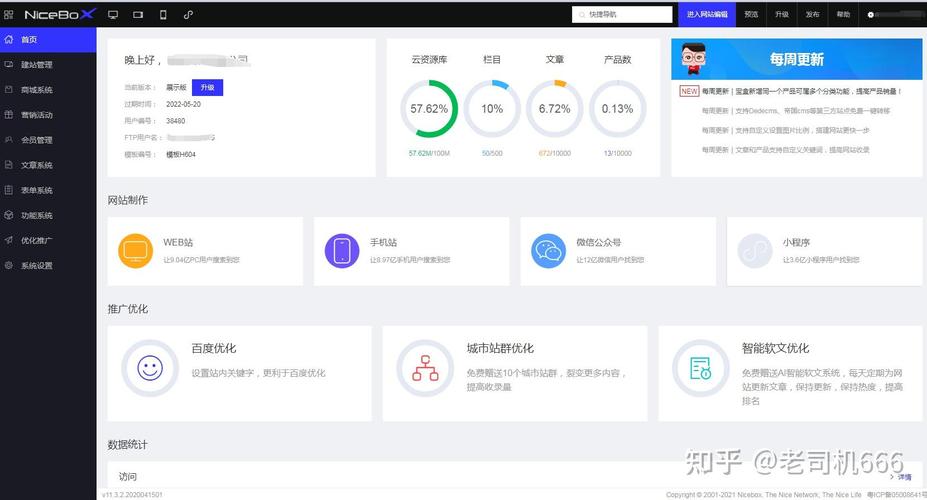Image resolution: width=927 pixels, height=500 pixels.
Task: Open 表单系统 in the sidebar
Action: point(48,190)
